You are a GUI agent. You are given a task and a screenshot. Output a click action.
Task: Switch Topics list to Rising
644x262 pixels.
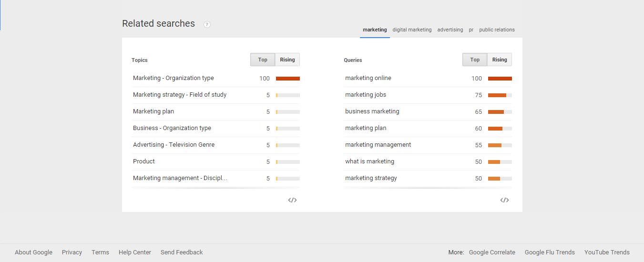pos(287,60)
